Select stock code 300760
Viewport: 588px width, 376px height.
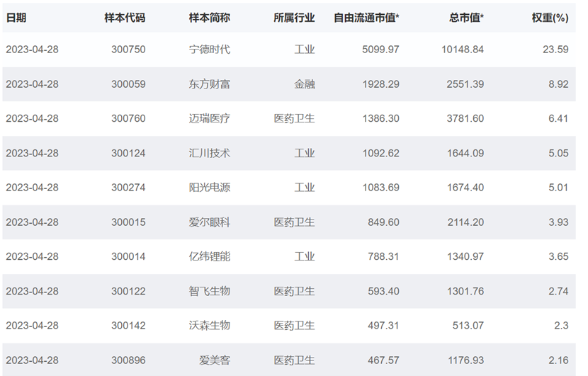pyautogui.click(x=128, y=118)
